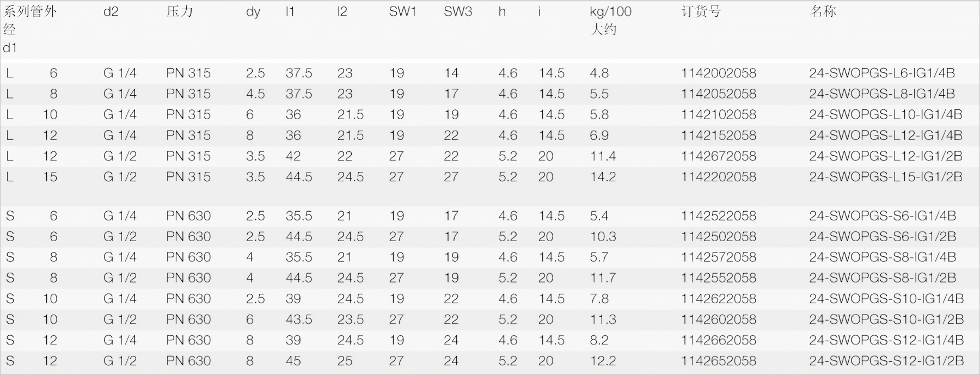The width and height of the screenshot is (980, 375).
Task: Click order number 1142652058
Action: [718, 360]
